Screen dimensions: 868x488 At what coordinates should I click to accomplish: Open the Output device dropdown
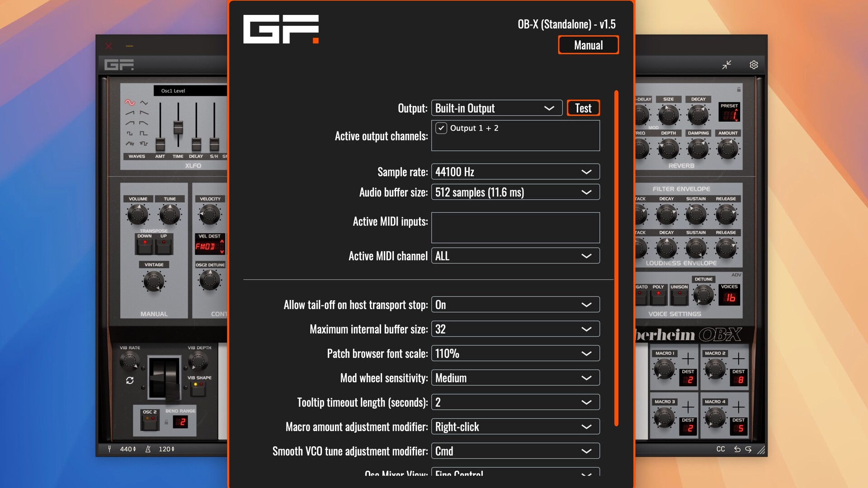pos(497,108)
